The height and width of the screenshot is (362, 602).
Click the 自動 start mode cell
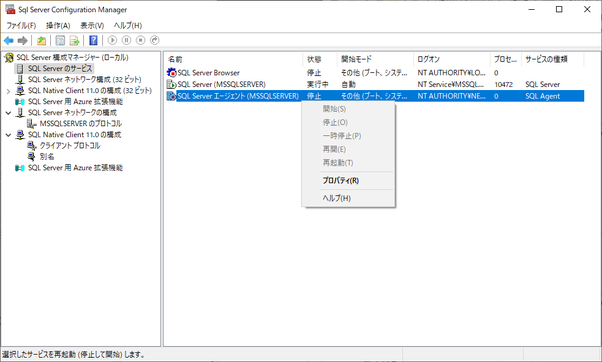348,84
